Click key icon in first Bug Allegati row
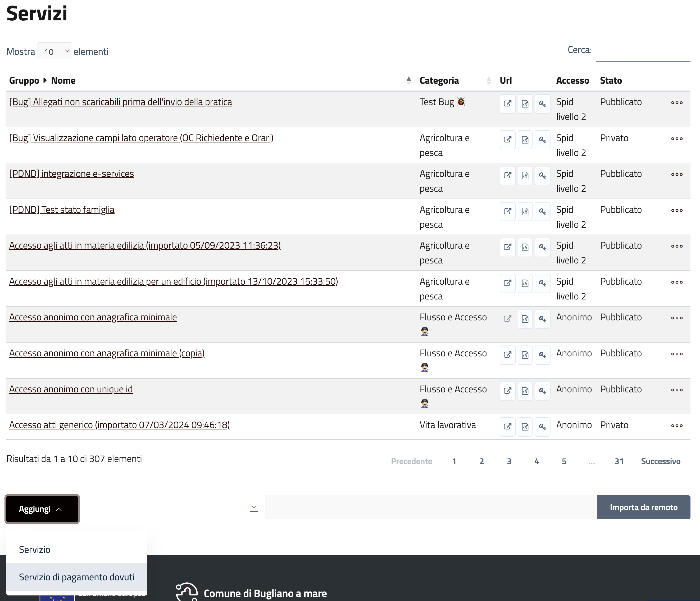Screen dimensions: 700x601 tap(542, 104)
